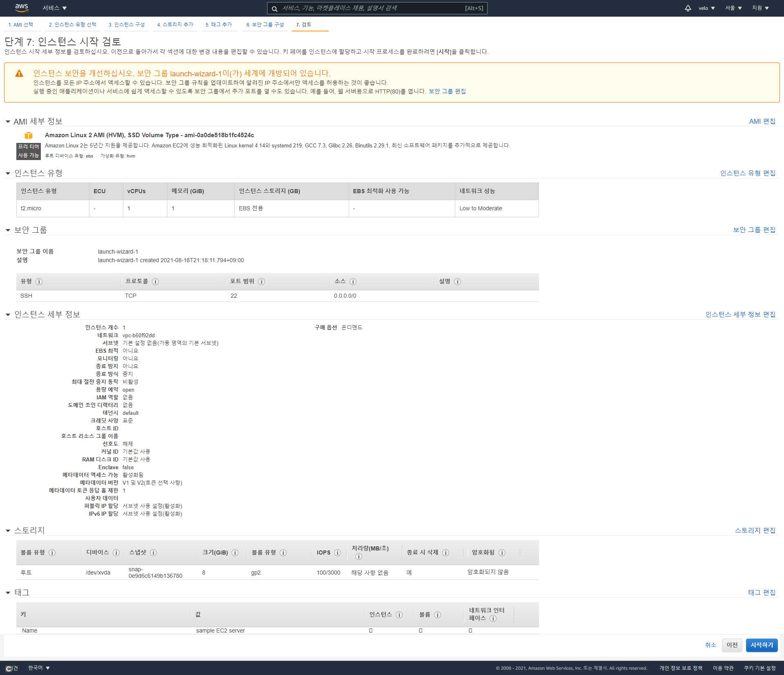Open the 한국어 language selector

click(39, 668)
